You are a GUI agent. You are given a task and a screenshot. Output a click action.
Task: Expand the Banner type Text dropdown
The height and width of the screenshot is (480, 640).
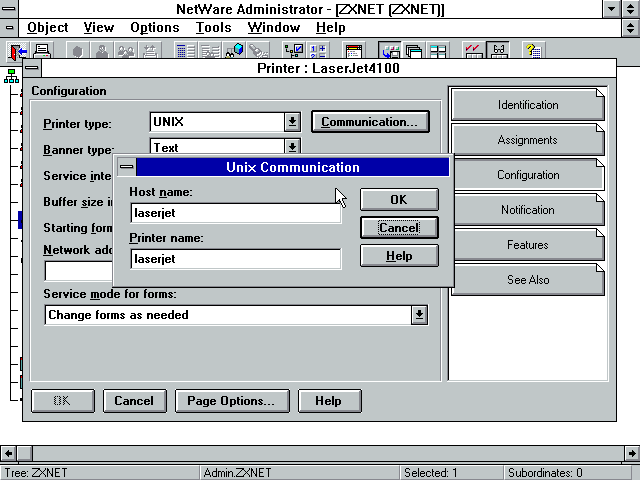pos(292,147)
